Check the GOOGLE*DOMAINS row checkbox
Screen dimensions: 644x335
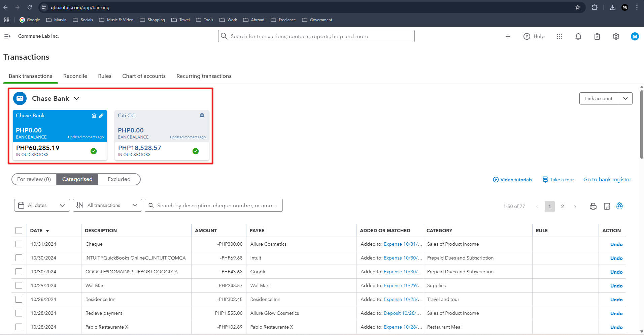(19, 272)
